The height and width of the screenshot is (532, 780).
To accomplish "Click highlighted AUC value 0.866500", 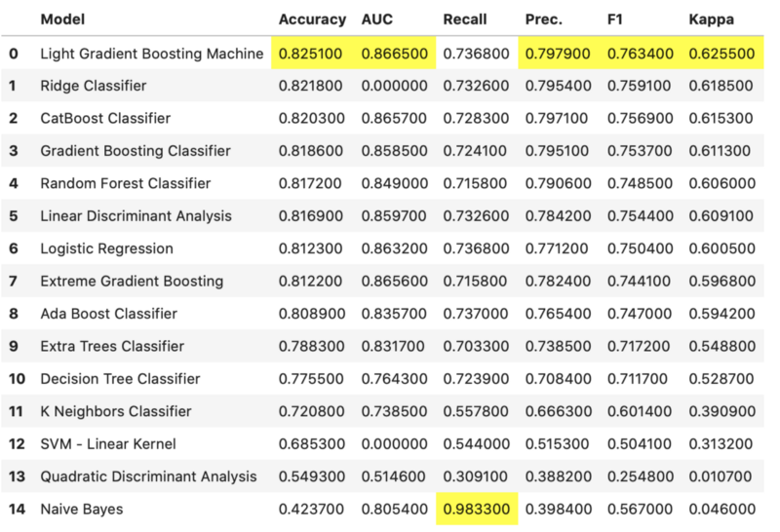I will (393, 54).
